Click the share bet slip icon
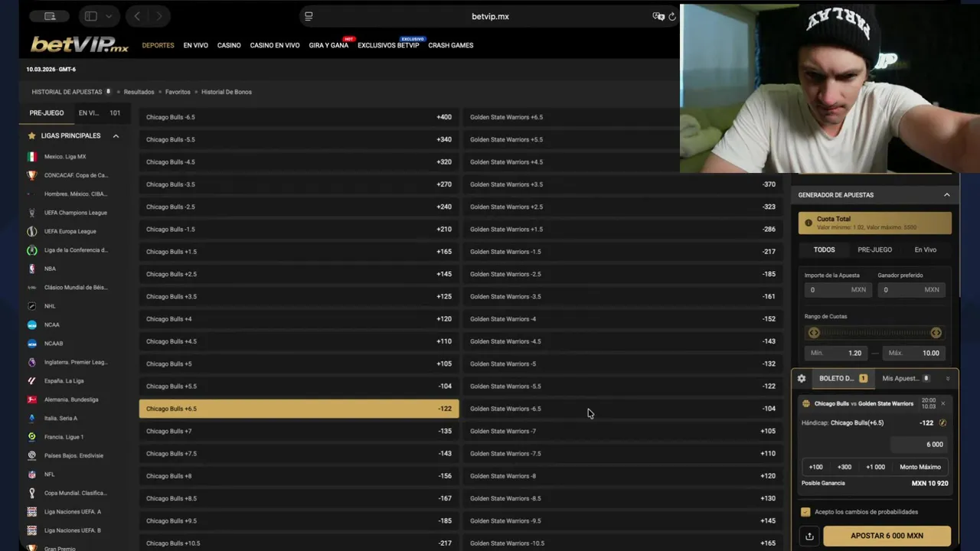Image resolution: width=980 pixels, height=551 pixels. click(x=808, y=536)
